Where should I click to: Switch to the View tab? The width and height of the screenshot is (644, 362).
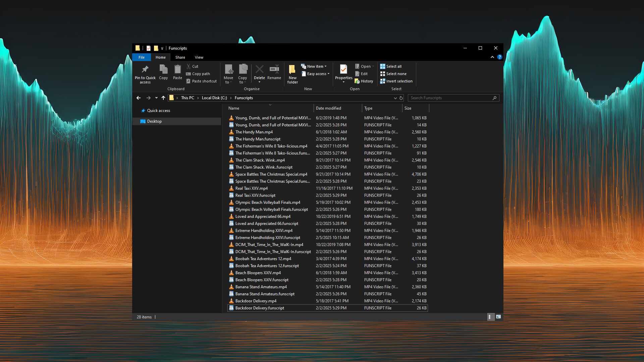tap(199, 57)
